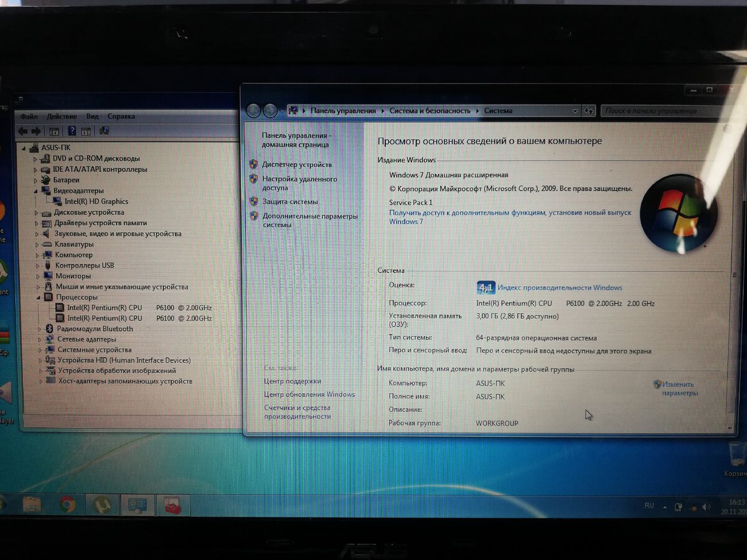Click shield icon next to Диспетчер устройств
Image resolution: width=747 pixels, height=560 pixels.
click(253, 164)
